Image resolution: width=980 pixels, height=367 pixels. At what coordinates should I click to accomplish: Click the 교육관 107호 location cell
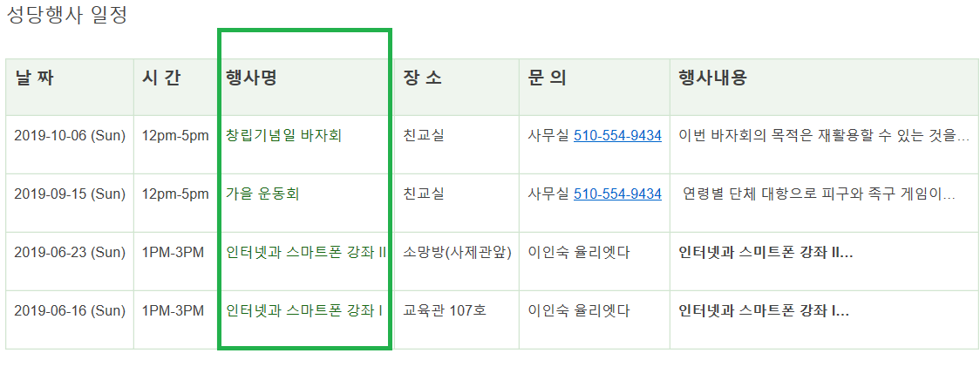[x=444, y=310]
